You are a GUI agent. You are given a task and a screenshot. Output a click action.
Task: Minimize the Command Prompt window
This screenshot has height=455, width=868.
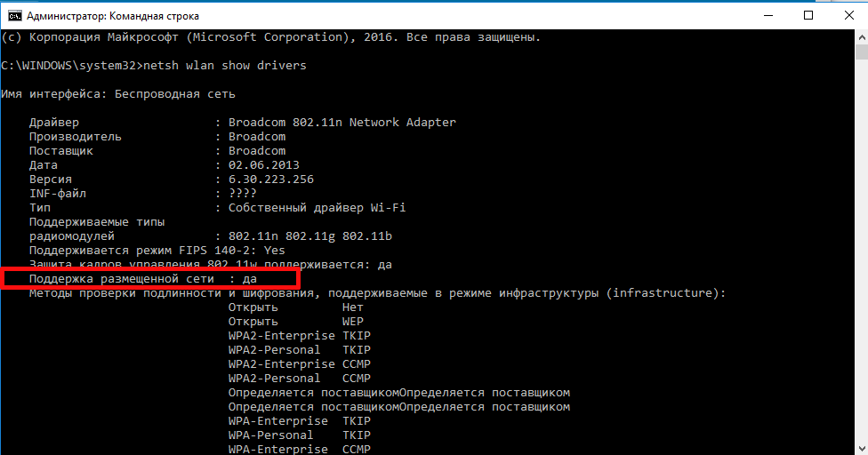click(x=766, y=15)
